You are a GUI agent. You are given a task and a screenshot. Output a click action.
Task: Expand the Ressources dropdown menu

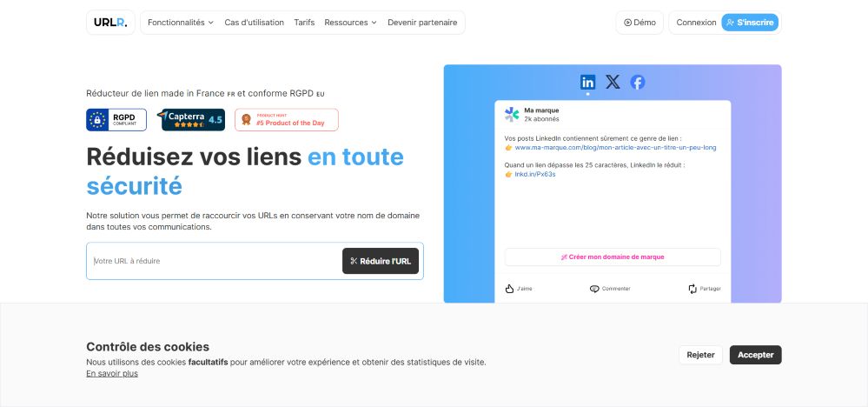coord(350,23)
